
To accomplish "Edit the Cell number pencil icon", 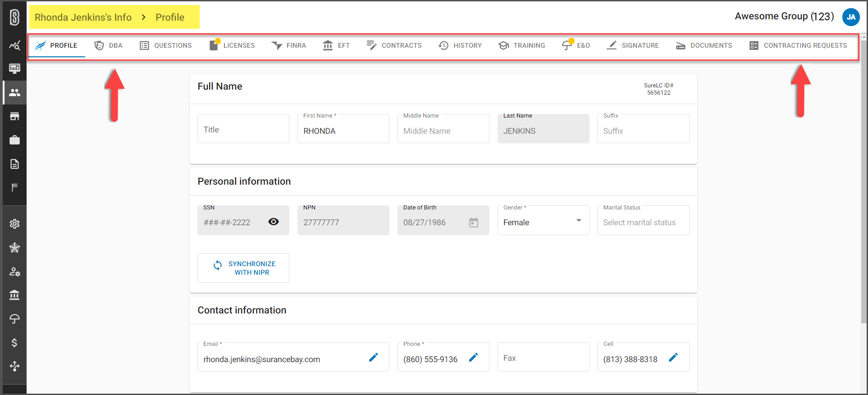I will click(673, 357).
